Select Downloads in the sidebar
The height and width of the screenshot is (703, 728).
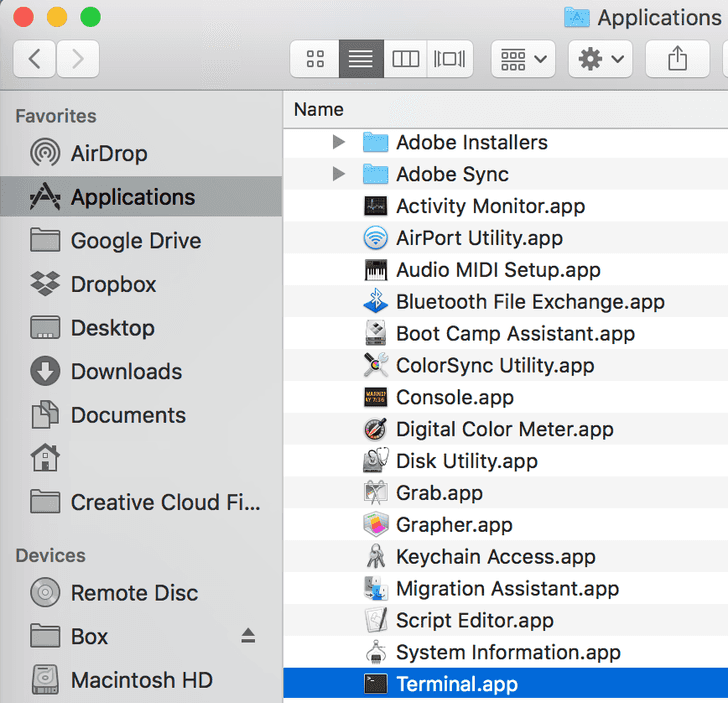125,371
